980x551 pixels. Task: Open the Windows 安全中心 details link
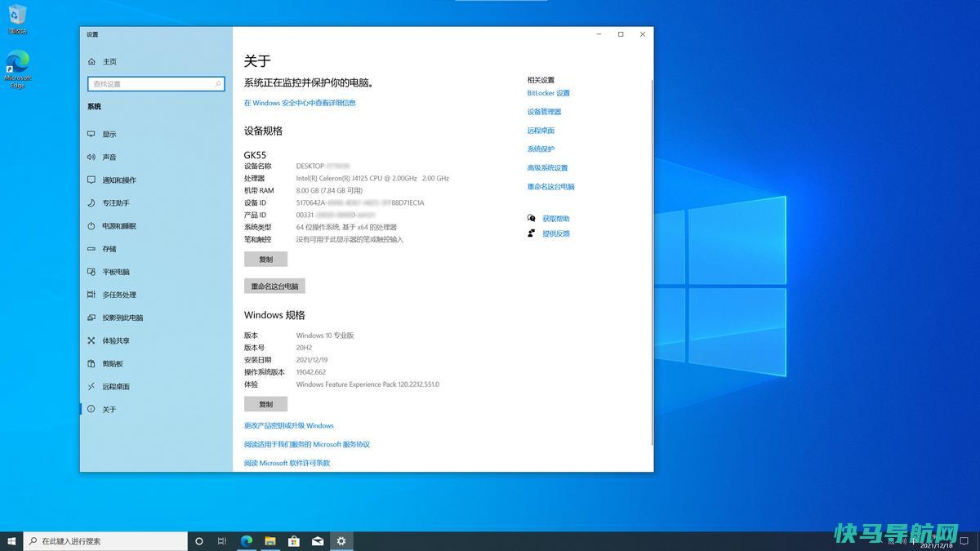coord(300,103)
